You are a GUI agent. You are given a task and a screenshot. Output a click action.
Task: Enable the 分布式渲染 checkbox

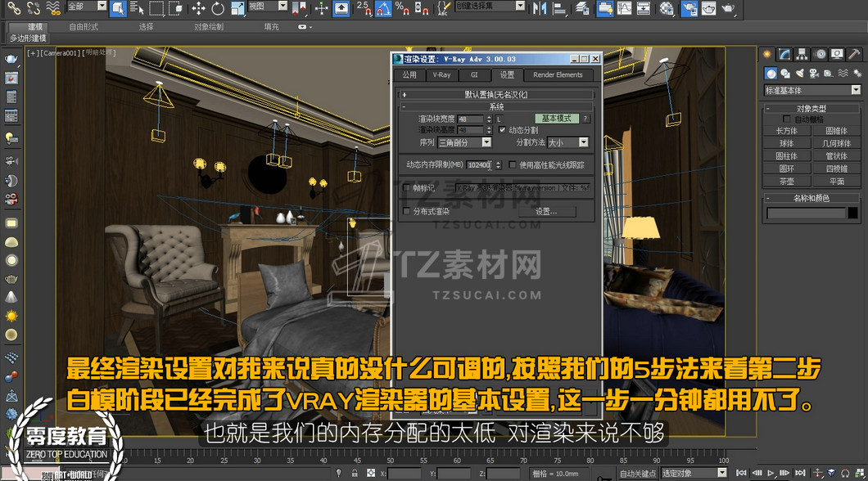coord(407,211)
